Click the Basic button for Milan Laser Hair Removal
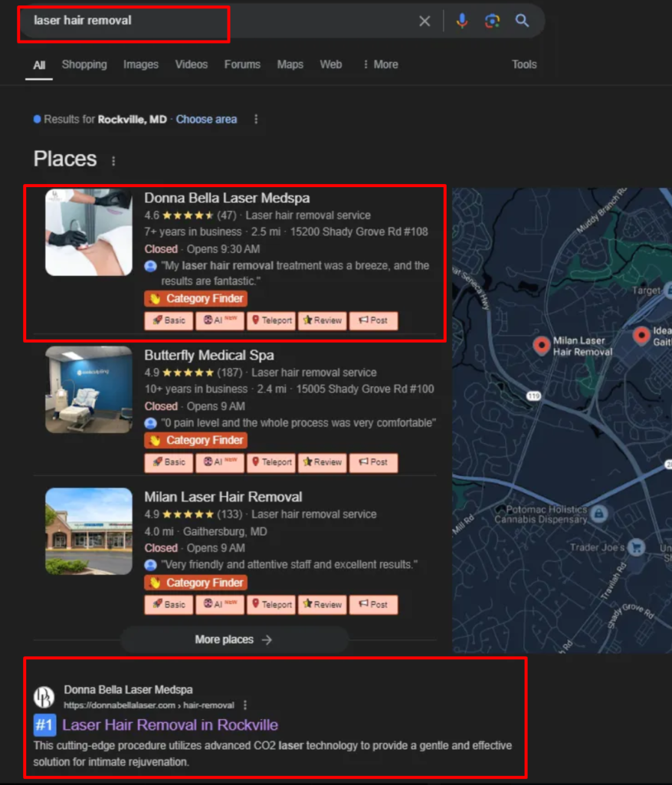The image size is (672, 785). pyautogui.click(x=169, y=605)
